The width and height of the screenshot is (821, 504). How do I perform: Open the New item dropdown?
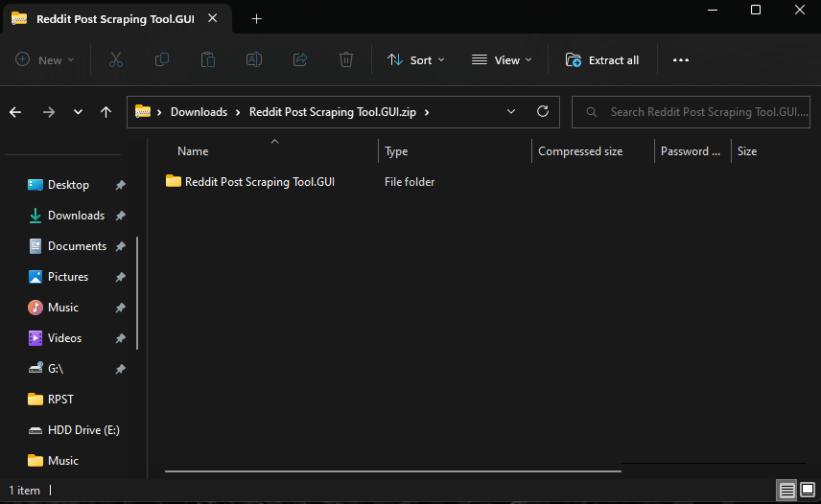pyautogui.click(x=44, y=60)
